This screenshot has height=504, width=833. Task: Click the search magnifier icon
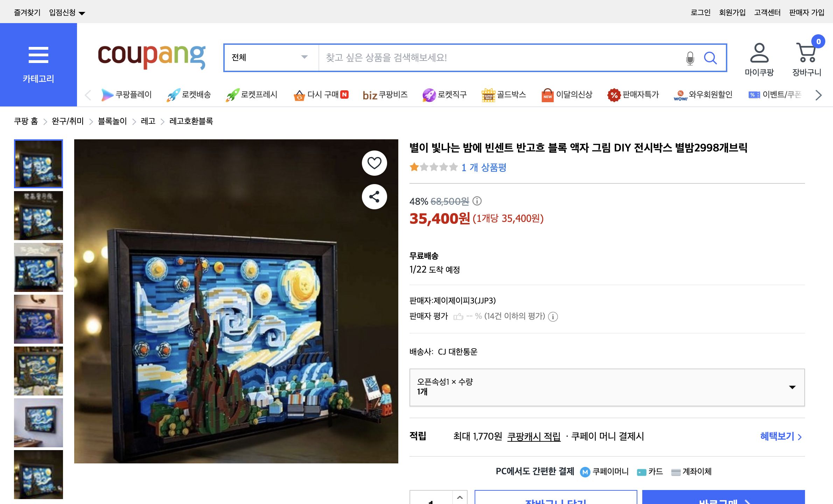(711, 58)
